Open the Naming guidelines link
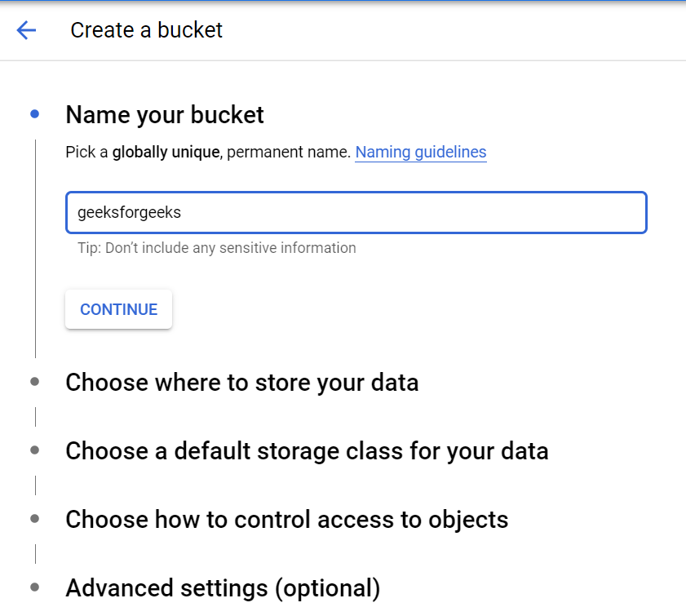686x616 pixels. click(420, 153)
